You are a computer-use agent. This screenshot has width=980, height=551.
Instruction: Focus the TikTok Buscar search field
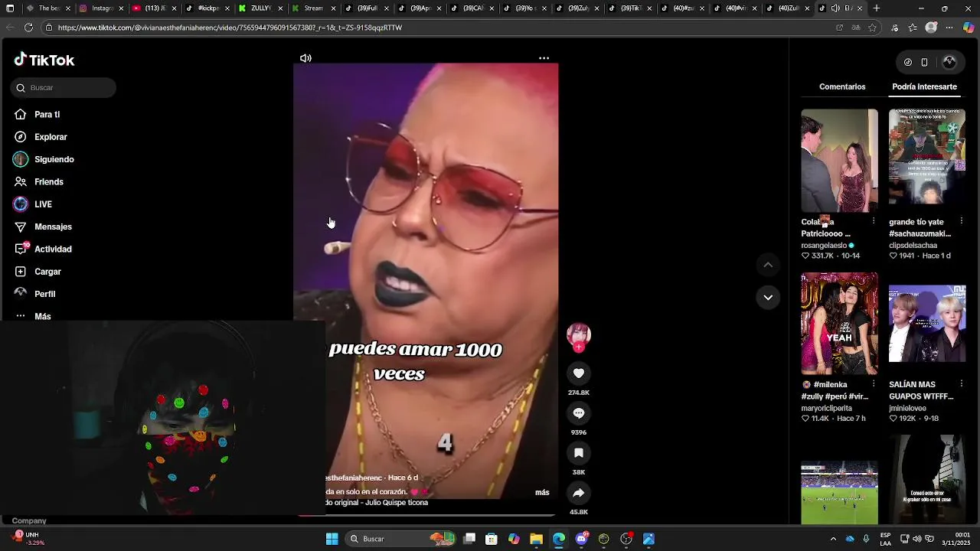64,88
